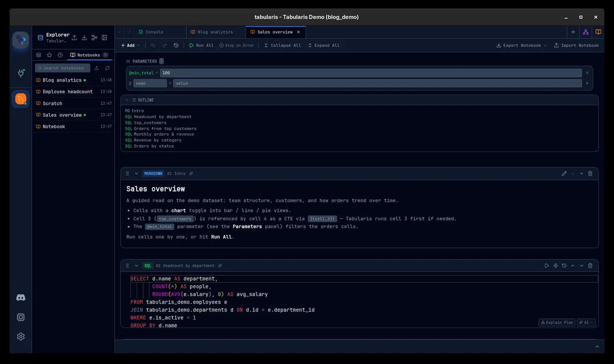The image size is (614, 364).
Task: Click the undo arrow in notebook toolbar
Action: coord(153,46)
